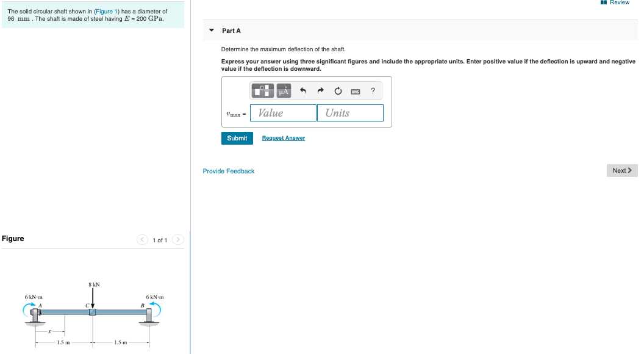Select the 'Figure' heading text
Image resolution: width=644 pixels, height=354 pixels.
13,239
